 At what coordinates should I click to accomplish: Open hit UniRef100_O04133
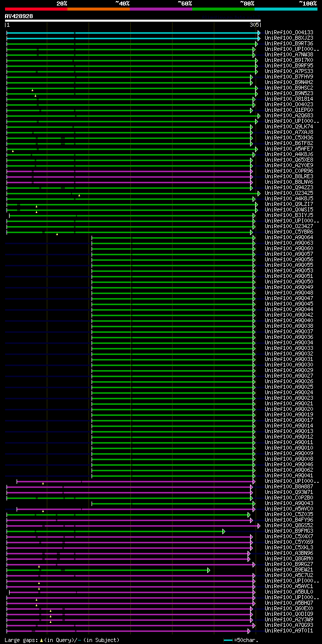(x=289, y=32)
